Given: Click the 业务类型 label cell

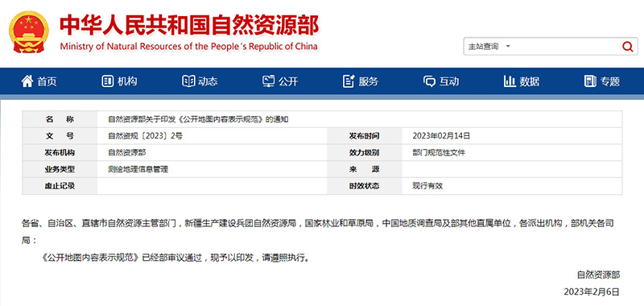Looking at the screenshot, I should pos(60,169).
